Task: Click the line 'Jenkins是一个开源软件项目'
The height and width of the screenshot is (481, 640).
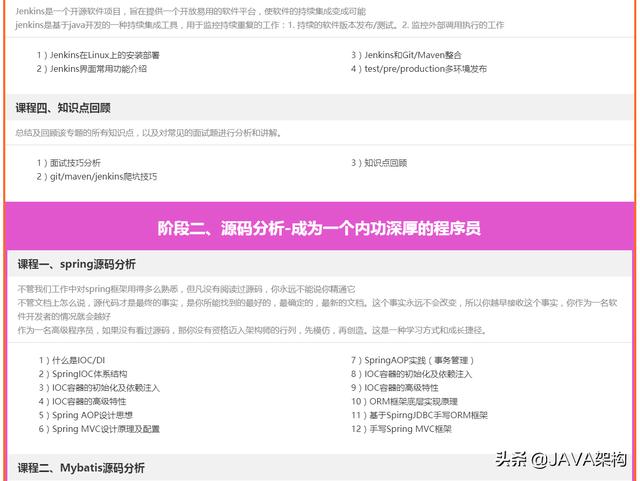Action: pyautogui.click(x=191, y=11)
